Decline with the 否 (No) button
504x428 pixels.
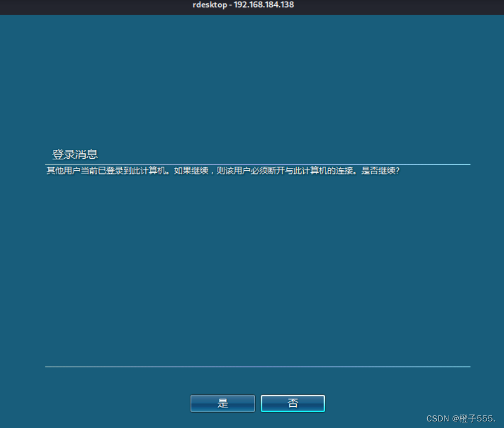click(293, 403)
